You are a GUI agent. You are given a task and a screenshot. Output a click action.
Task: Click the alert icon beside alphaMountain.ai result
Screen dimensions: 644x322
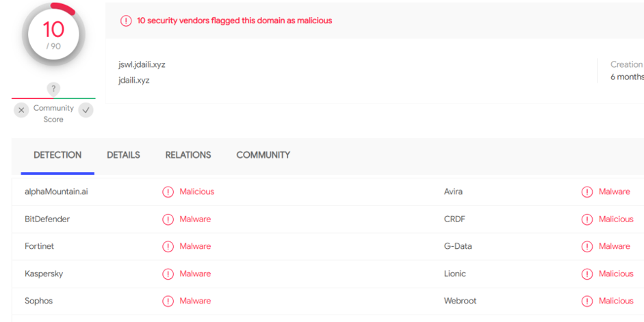(x=168, y=192)
